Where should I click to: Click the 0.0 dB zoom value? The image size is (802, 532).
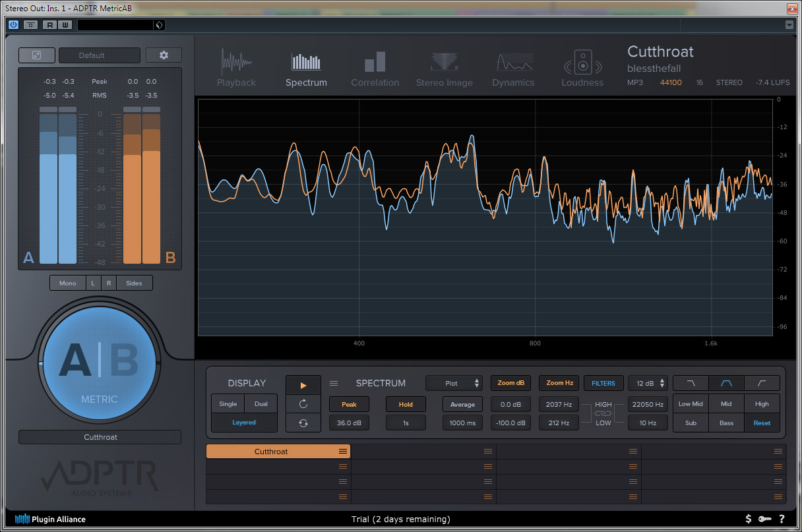click(x=511, y=404)
